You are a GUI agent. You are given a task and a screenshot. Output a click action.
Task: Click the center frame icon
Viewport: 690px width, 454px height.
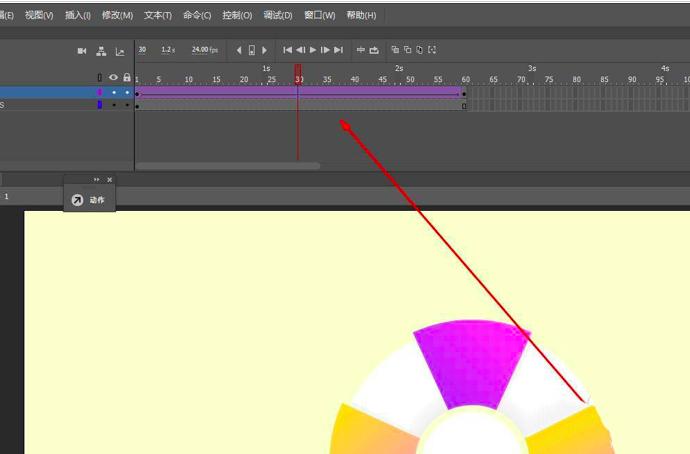click(361, 50)
